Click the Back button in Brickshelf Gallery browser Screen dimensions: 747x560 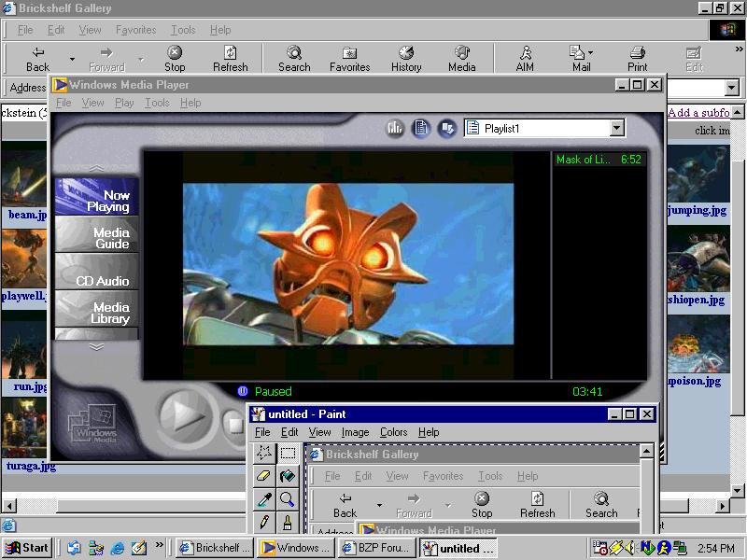(37, 59)
